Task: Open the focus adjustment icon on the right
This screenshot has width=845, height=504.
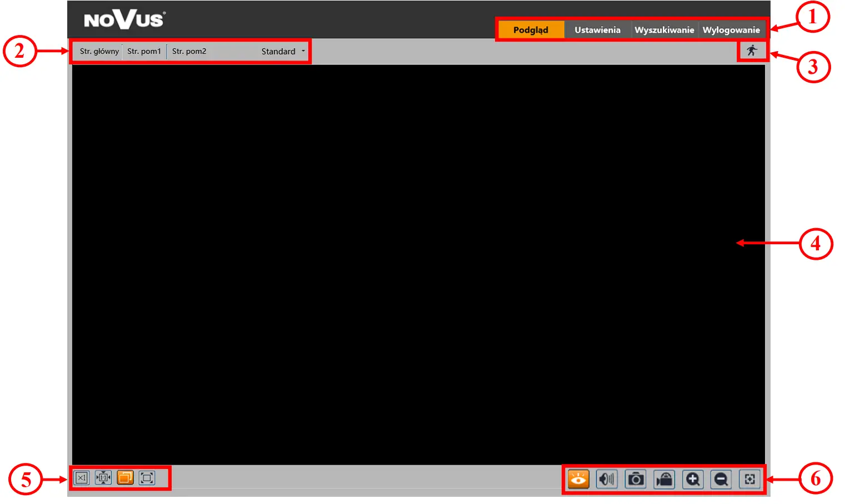Action: click(749, 479)
